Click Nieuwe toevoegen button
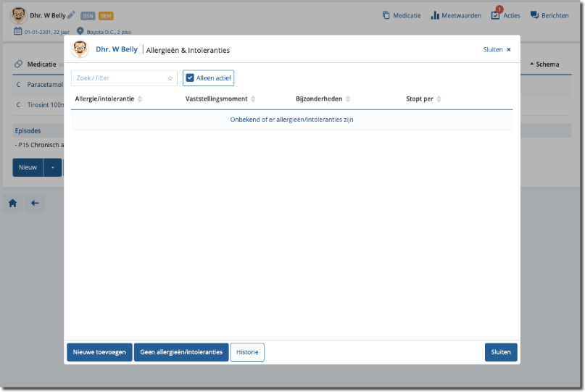Screen dimensions: 585x392 coord(99,352)
